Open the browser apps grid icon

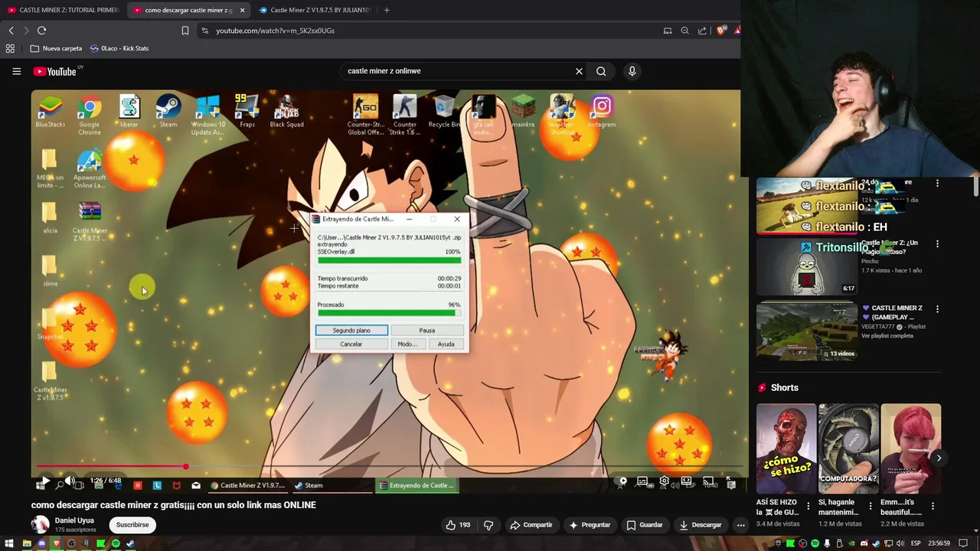point(10,48)
